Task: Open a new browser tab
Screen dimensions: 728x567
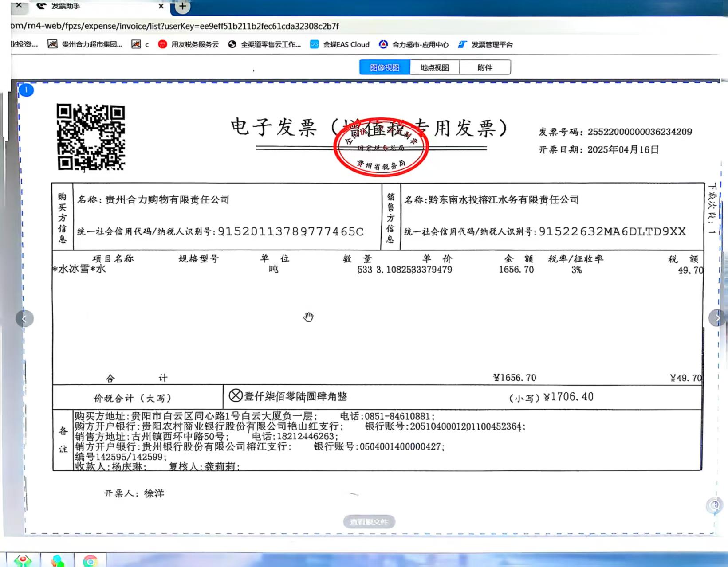Action: (x=182, y=6)
